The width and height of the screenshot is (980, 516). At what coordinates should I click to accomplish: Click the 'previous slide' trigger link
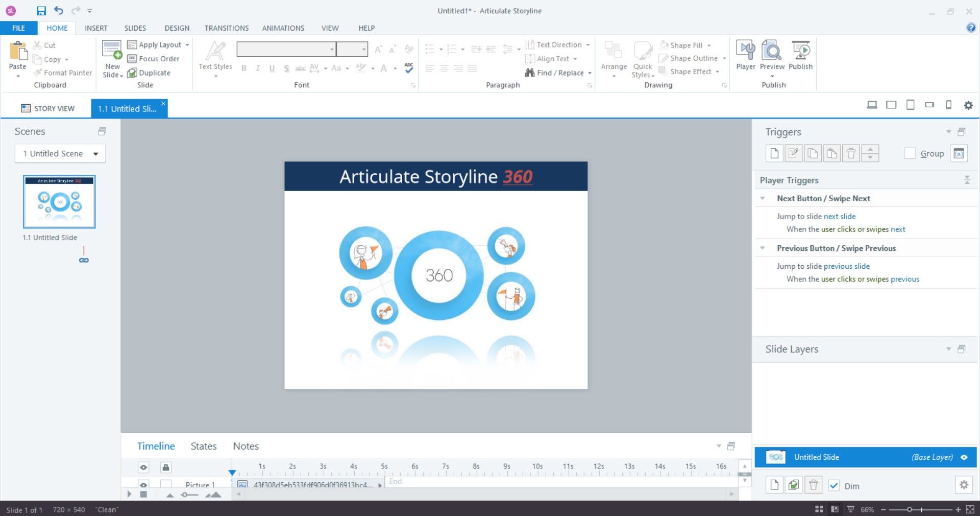[847, 266]
